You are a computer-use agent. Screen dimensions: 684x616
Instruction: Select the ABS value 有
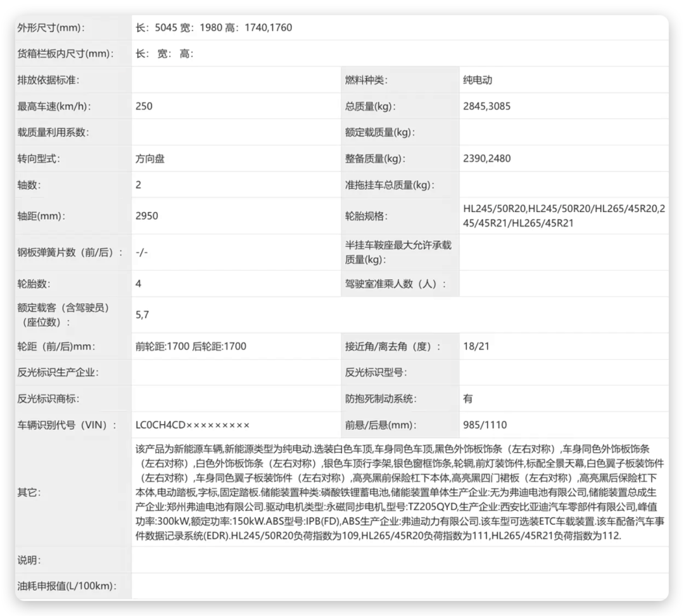(x=468, y=399)
